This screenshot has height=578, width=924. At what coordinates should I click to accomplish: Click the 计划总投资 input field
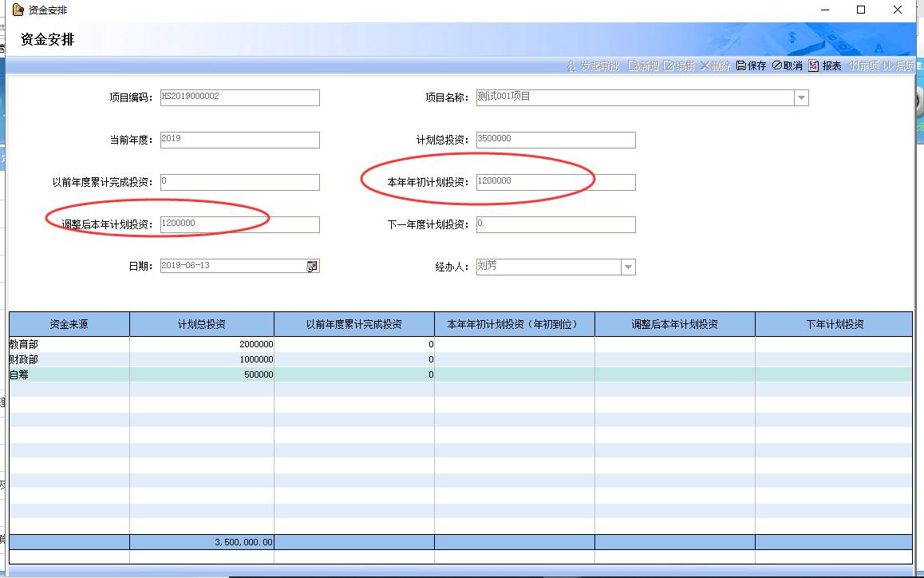pos(555,140)
